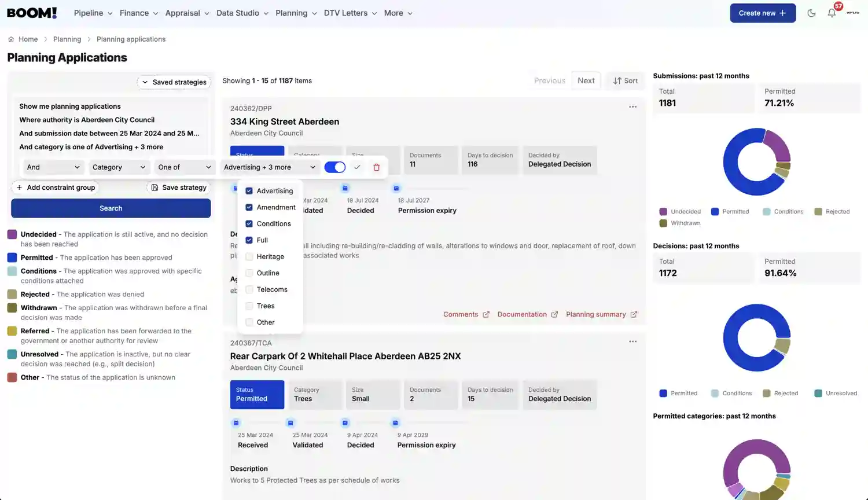Open the And operator dropdown

point(53,167)
